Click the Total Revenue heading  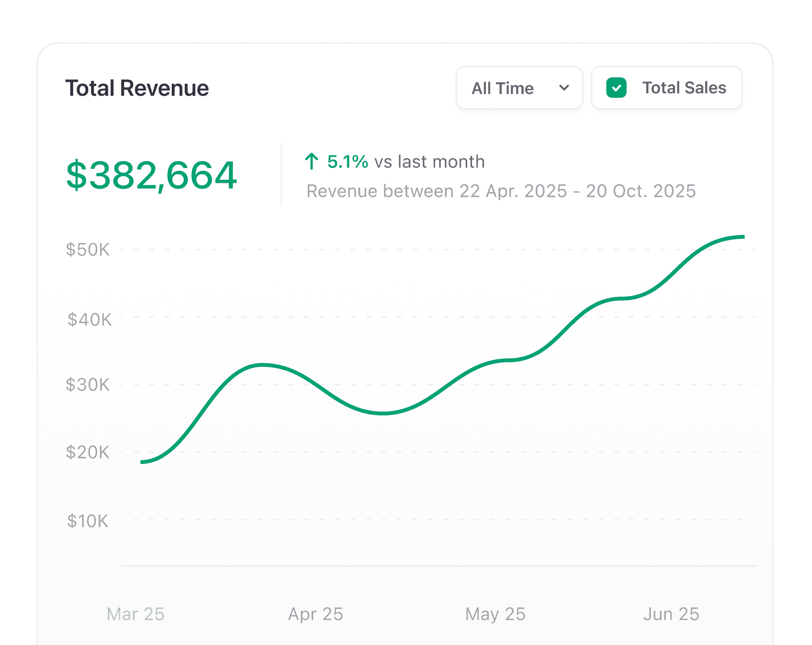click(137, 88)
